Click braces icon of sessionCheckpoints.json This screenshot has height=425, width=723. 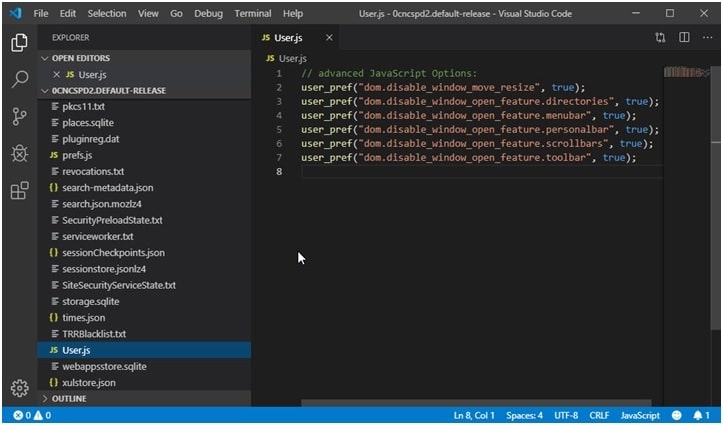(54, 253)
